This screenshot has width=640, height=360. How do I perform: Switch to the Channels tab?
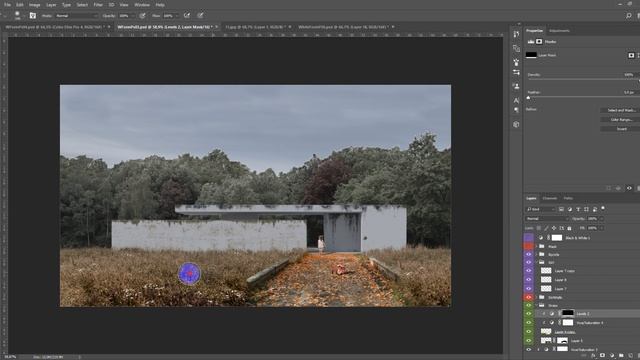[x=549, y=198]
